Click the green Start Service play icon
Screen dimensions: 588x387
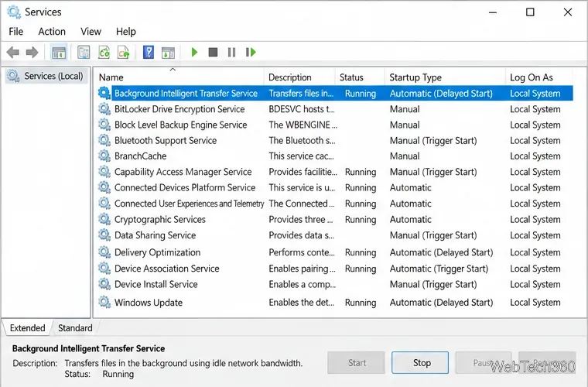click(x=194, y=52)
